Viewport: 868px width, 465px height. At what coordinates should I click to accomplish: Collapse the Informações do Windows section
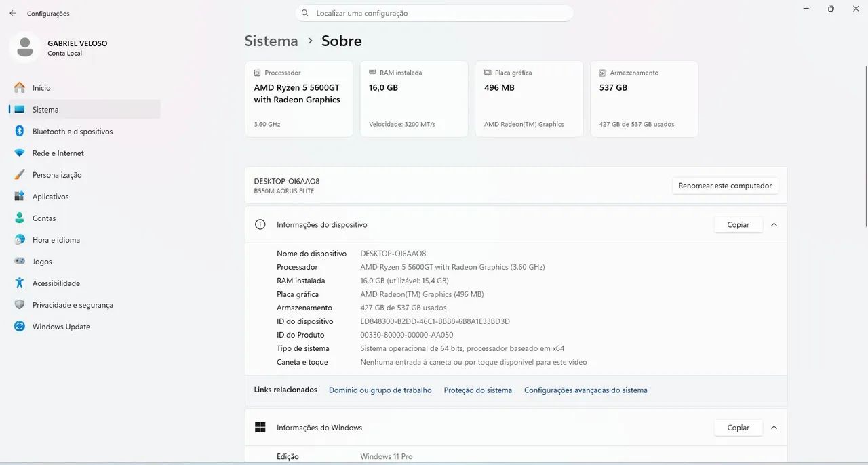pyautogui.click(x=774, y=428)
